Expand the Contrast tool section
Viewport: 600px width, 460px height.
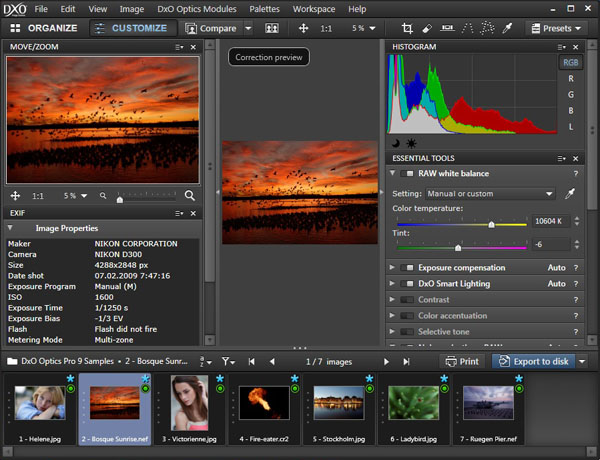pyautogui.click(x=393, y=300)
